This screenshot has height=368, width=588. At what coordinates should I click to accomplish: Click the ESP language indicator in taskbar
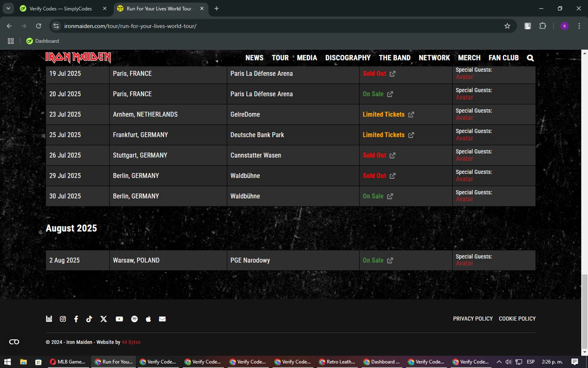(x=531, y=362)
